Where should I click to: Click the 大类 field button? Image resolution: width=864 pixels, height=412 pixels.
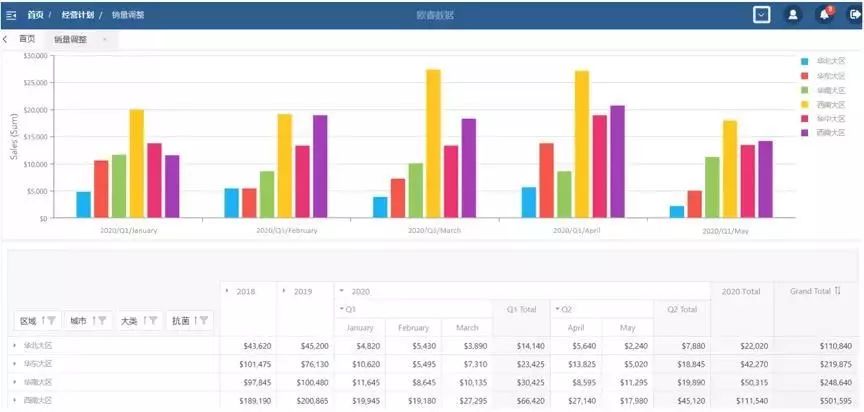130,321
